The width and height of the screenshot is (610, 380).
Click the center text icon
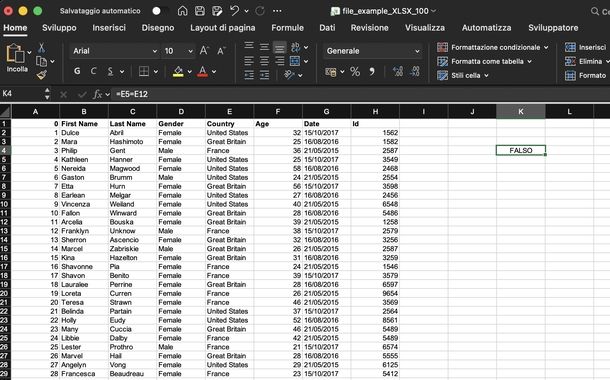pos(264,61)
